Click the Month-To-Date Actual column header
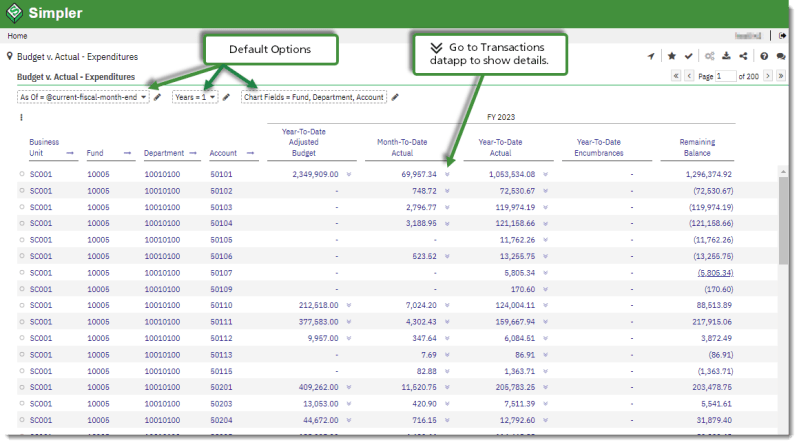Viewport: 799px width, 445px height. [x=402, y=147]
